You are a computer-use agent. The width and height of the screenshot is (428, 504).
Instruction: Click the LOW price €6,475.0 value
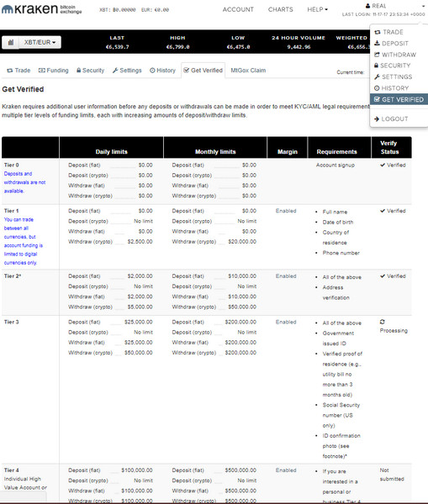click(x=238, y=47)
